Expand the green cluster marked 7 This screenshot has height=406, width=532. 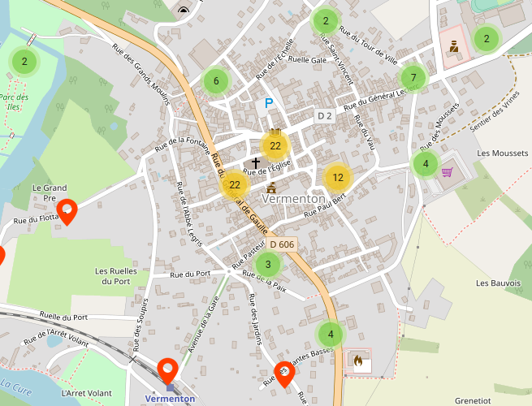413,78
